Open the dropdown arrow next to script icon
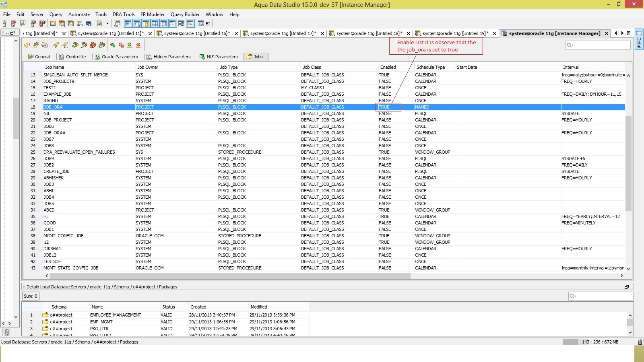 (107, 24)
